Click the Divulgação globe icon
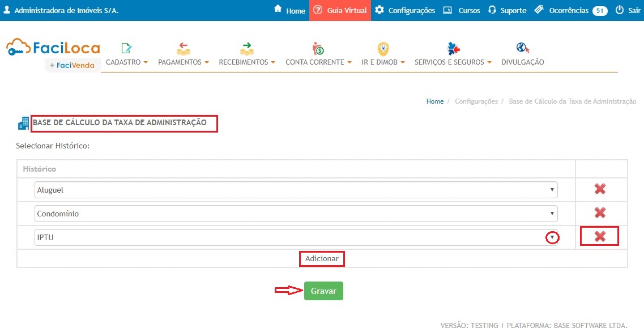644x328 pixels. [x=522, y=48]
